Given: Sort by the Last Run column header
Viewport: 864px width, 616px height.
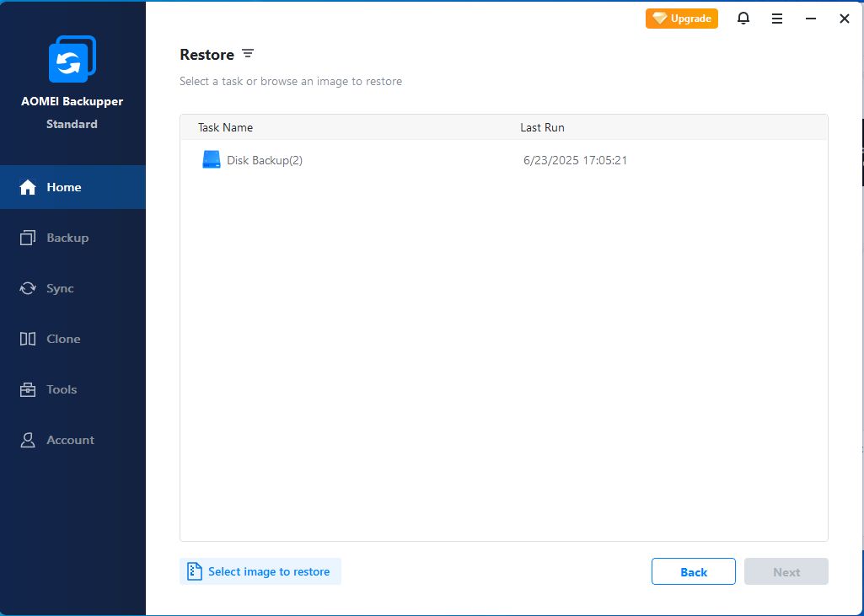Looking at the screenshot, I should tap(542, 127).
